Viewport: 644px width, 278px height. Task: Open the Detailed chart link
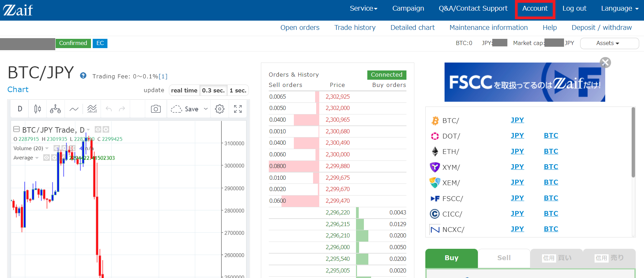tap(413, 28)
